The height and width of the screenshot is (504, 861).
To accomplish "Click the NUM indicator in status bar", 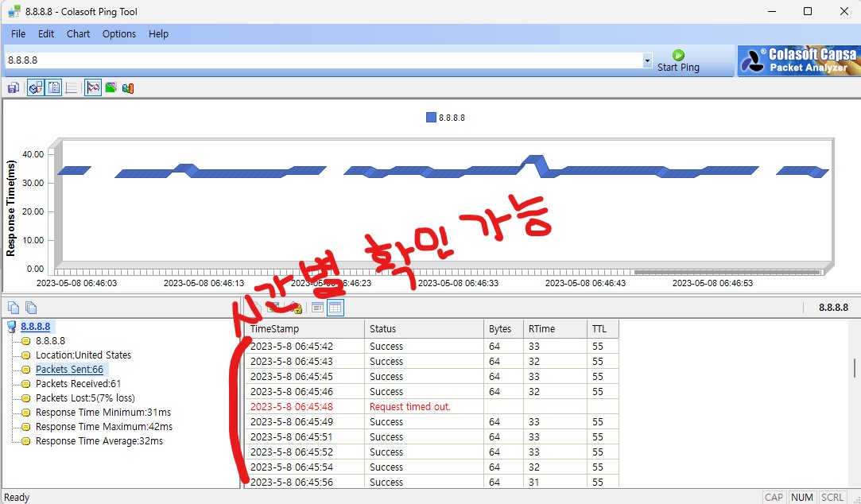I will click(x=802, y=498).
